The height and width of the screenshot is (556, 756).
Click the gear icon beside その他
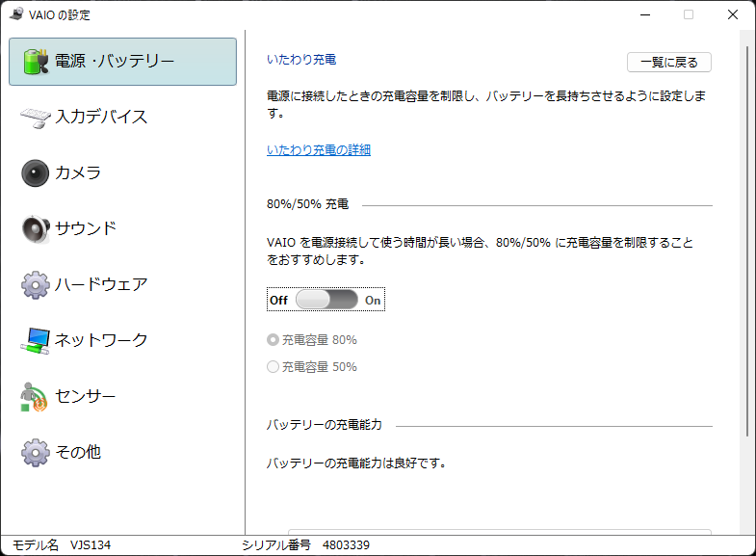[36, 452]
